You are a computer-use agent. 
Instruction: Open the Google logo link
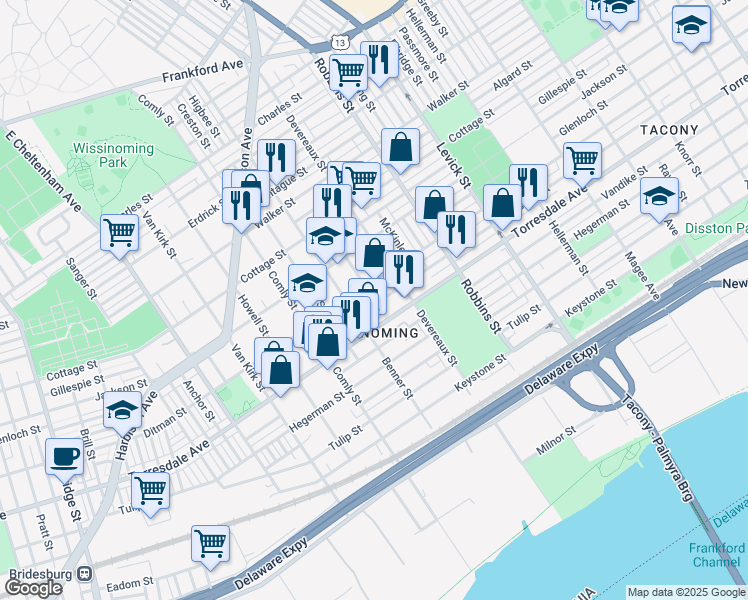[33, 587]
